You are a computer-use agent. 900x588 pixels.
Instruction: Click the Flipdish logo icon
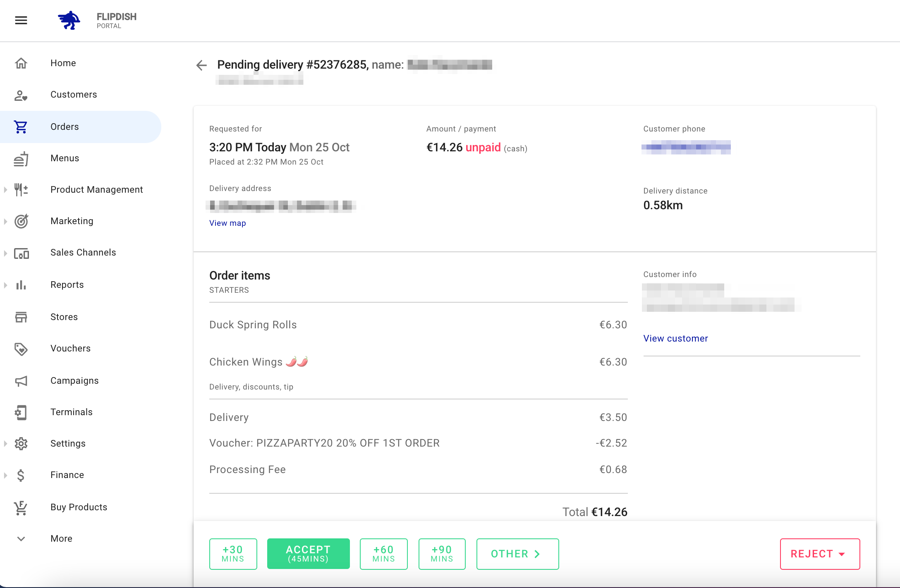(69, 20)
